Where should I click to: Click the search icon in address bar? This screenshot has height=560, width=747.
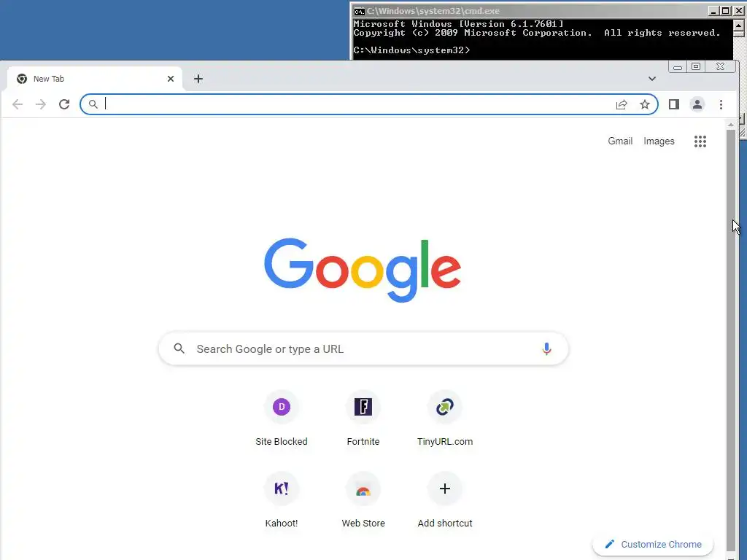pos(93,104)
